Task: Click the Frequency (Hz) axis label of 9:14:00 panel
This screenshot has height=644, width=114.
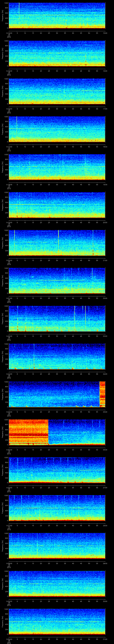Action: (3, 16)
